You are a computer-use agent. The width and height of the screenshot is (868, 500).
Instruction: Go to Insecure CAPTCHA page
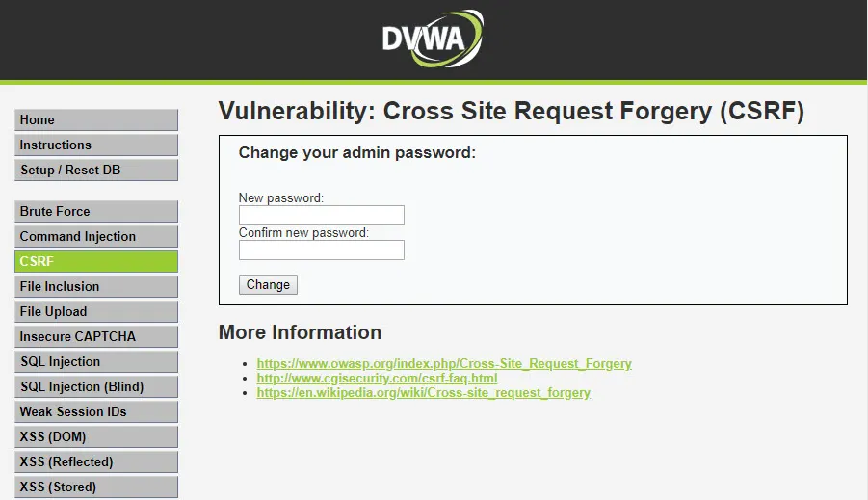click(96, 337)
